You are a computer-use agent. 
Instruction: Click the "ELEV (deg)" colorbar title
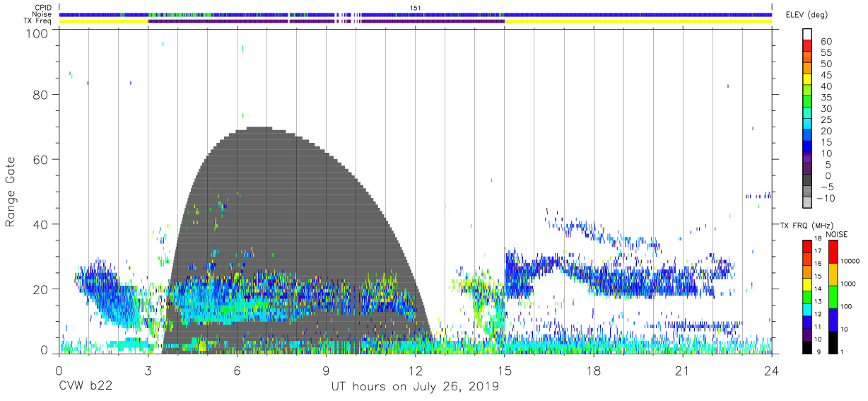click(807, 15)
